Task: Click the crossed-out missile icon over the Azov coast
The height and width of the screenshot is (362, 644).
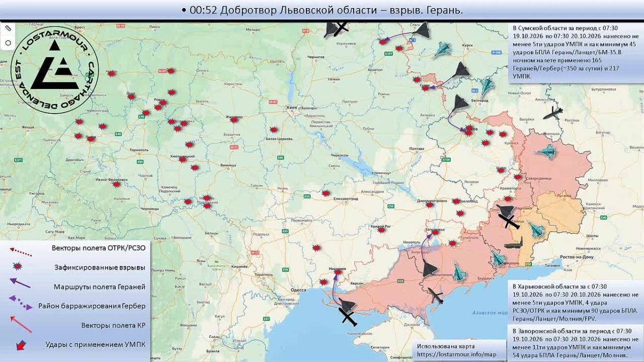Action: (435, 295)
